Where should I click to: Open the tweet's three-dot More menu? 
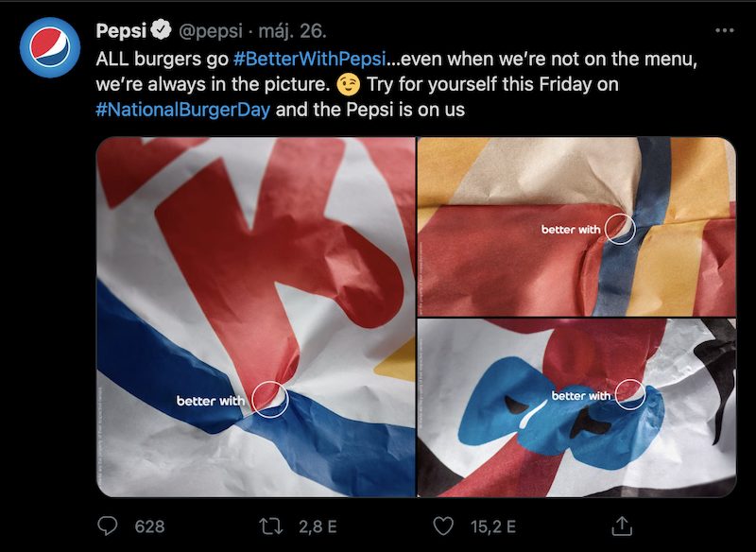click(x=725, y=30)
